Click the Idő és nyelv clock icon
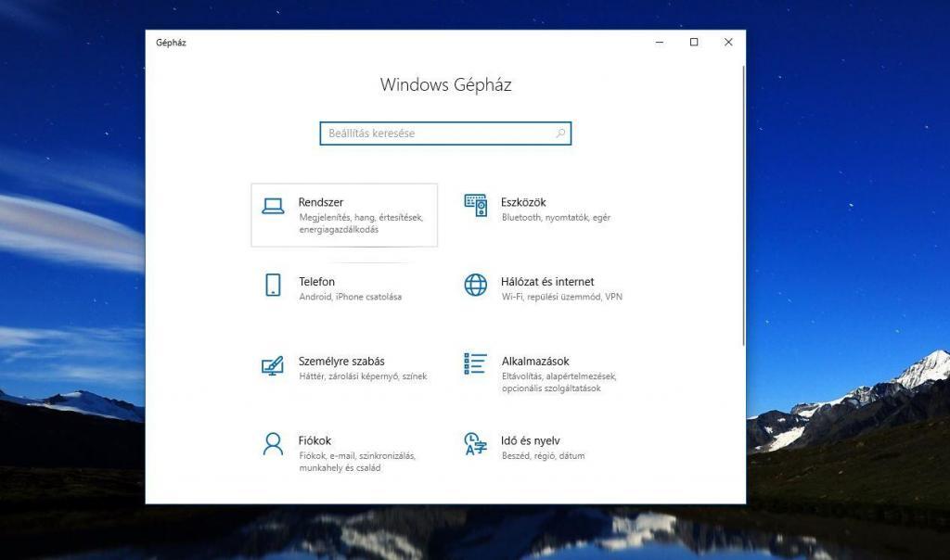The image size is (950, 560). click(x=475, y=444)
